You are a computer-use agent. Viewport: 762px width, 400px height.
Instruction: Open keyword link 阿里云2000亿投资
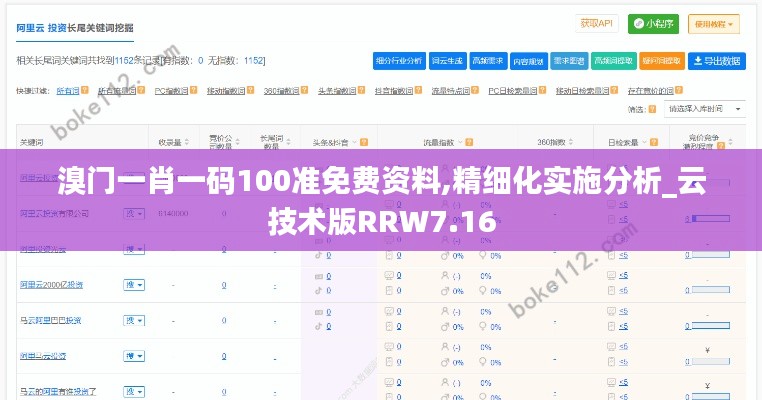pyautogui.click(x=52, y=285)
